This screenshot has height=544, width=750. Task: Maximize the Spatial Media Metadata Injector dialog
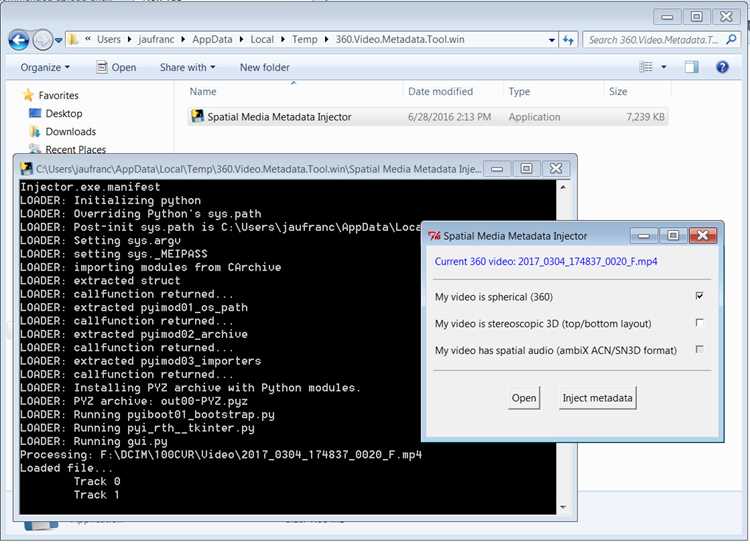point(673,235)
